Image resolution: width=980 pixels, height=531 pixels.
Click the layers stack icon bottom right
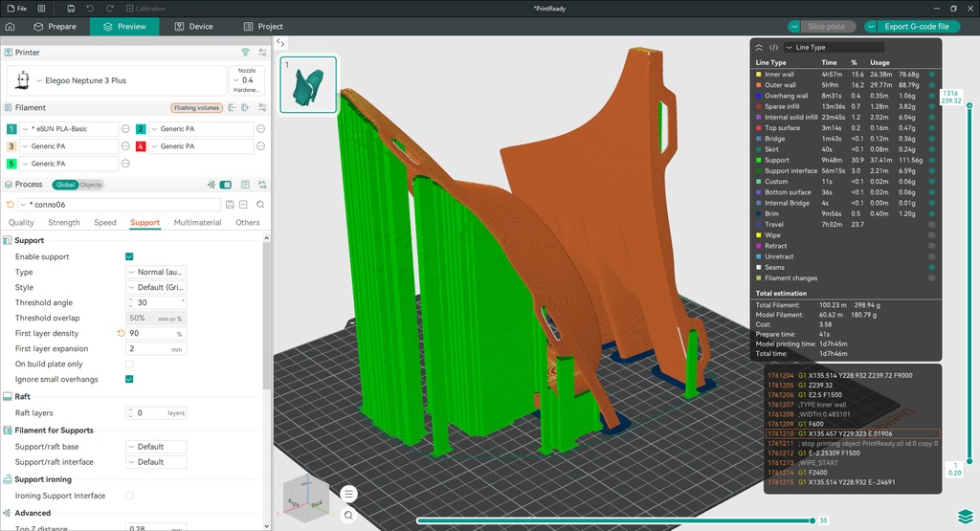965,516
